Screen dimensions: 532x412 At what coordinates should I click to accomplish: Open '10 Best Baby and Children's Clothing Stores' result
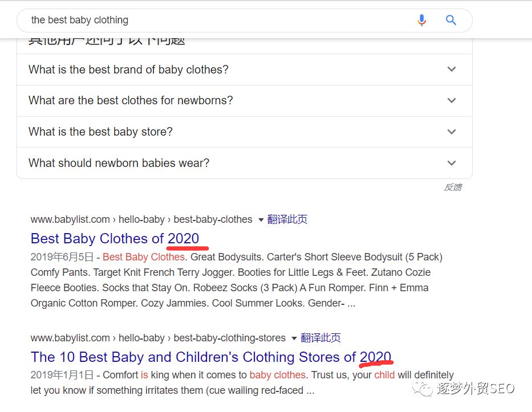211,357
